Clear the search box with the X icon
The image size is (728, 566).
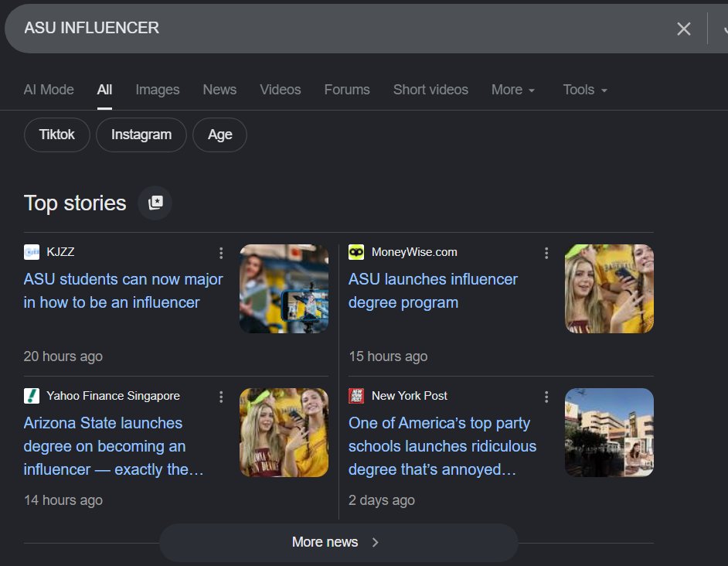click(x=683, y=29)
